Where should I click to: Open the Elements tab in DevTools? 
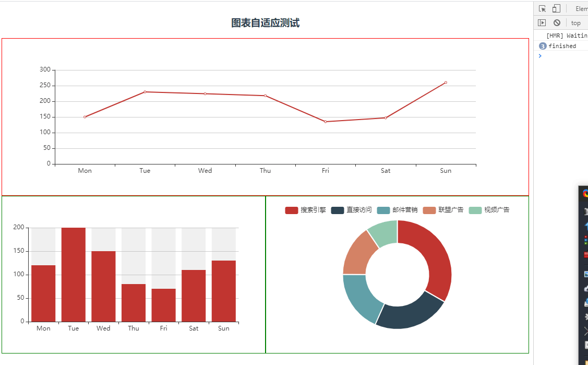[582, 9]
